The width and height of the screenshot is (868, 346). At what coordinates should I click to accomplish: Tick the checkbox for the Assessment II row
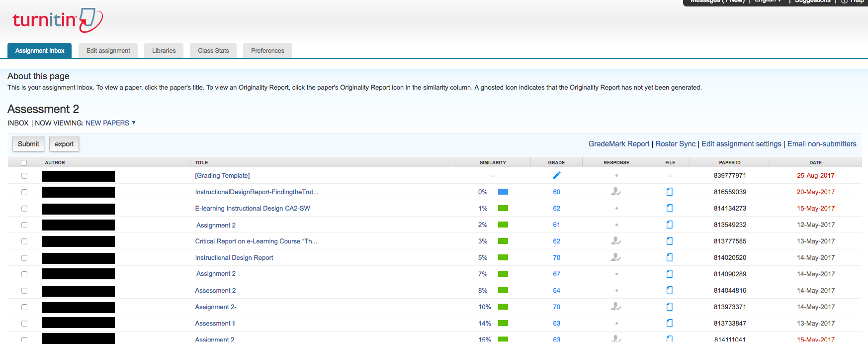24,324
